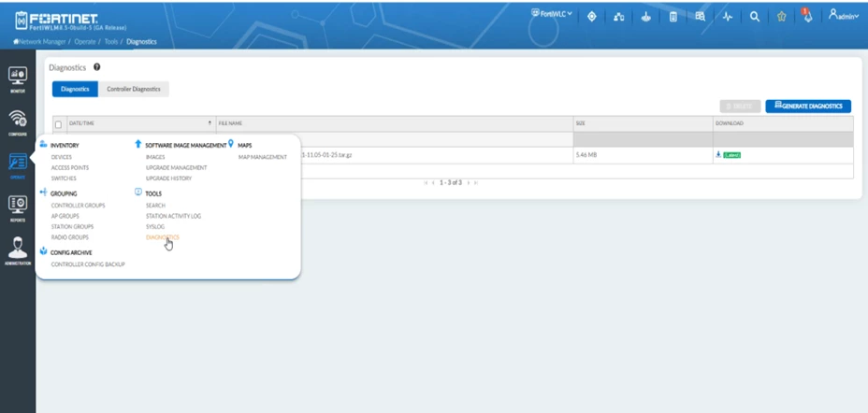Select Diagnostics under Tools menu
The image size is (868, 413).
pyautogui.click(x=162, y=236)
